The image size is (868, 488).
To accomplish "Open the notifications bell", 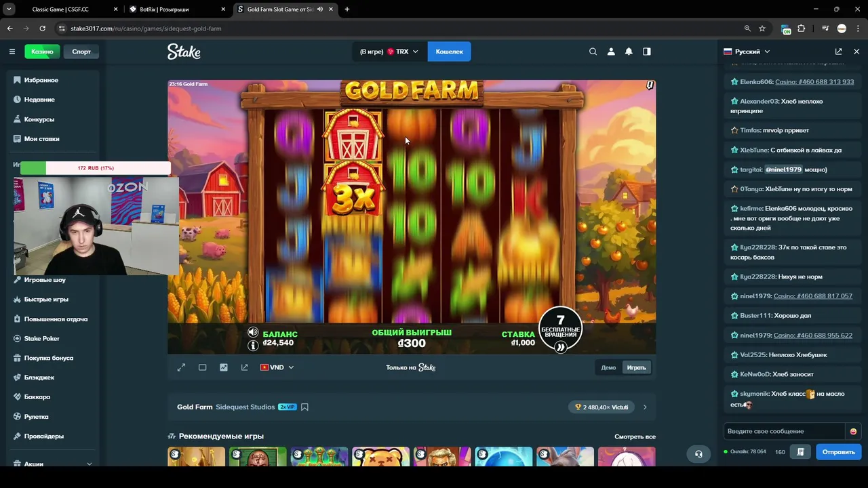I will 629,52.
